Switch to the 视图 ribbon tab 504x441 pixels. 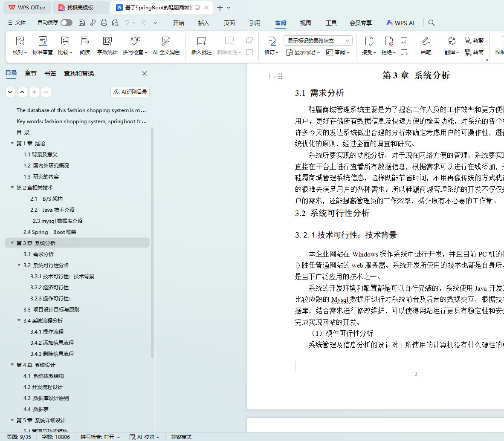pos(305,23)
